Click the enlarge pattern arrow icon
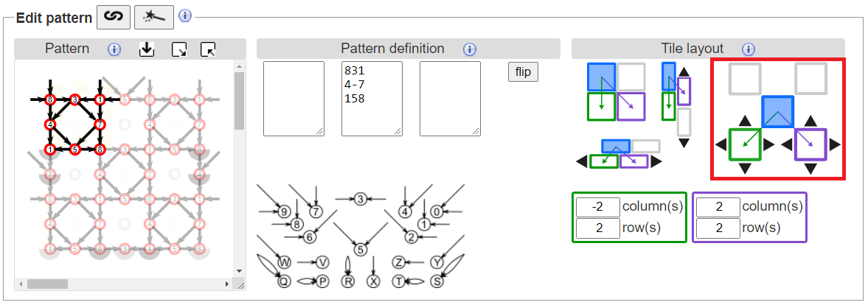Image resolution: width=868 pixels, height=305 pixels. [x=178, y=49]
